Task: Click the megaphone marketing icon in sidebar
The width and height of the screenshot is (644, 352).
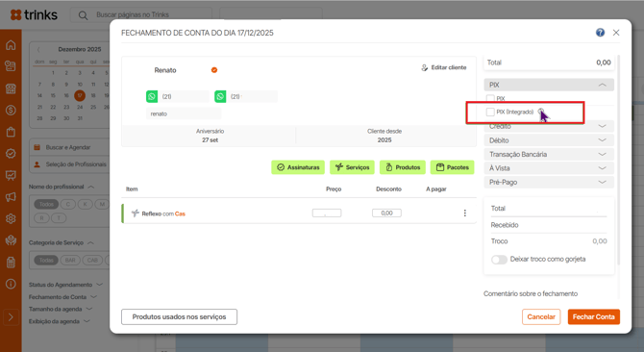Action: (x=11, y=197)
